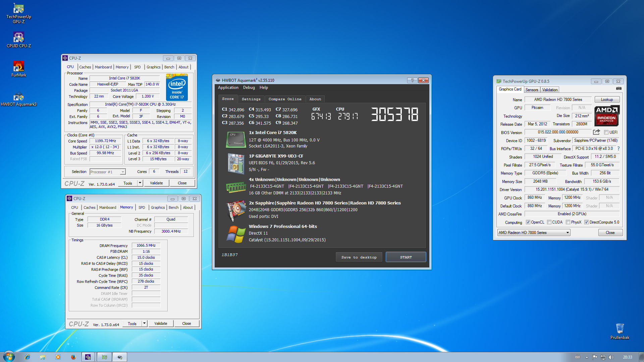Toggle the OpenCL checkbox in GPU-Z
This screenshot has height=362, width=644.
528,222
